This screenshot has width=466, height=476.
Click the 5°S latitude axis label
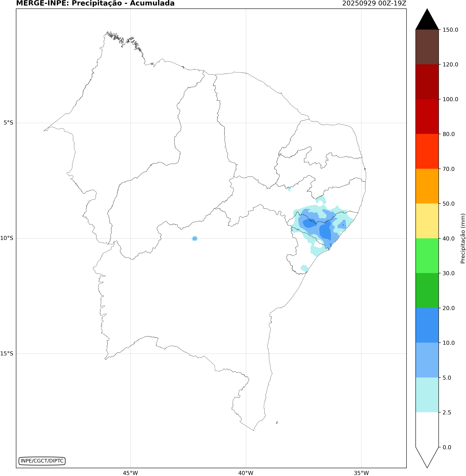click(x=8, y=123)
